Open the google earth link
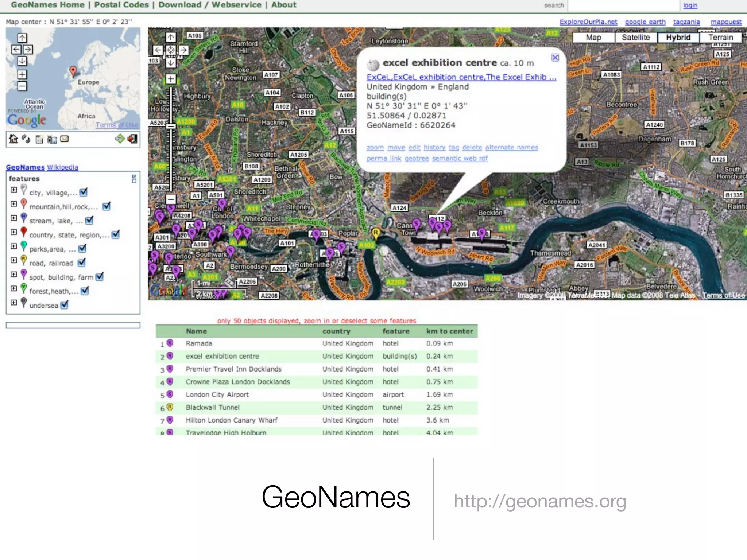 645,22
